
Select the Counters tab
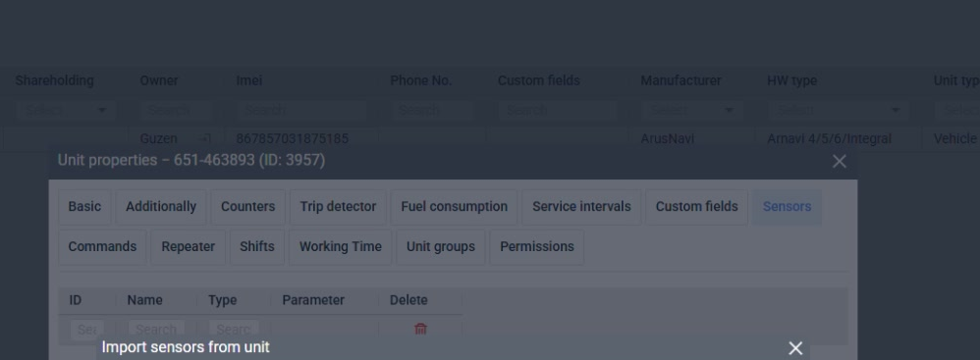point(247,207)
